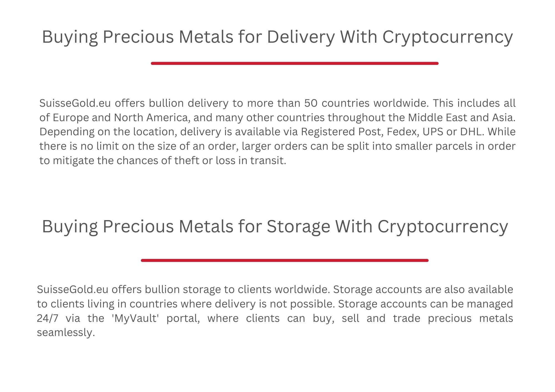The image size is (555, 392).
Task: Click 'SuisseGold.eu' in the delivery paragraph
Action: pyautogui.click(x=75, y=103)
